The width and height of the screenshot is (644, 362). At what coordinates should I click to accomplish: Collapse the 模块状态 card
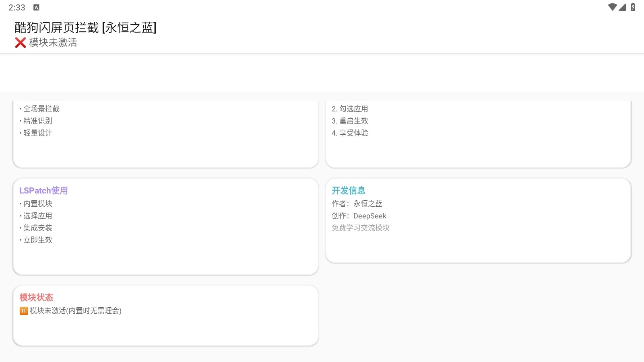36,297
